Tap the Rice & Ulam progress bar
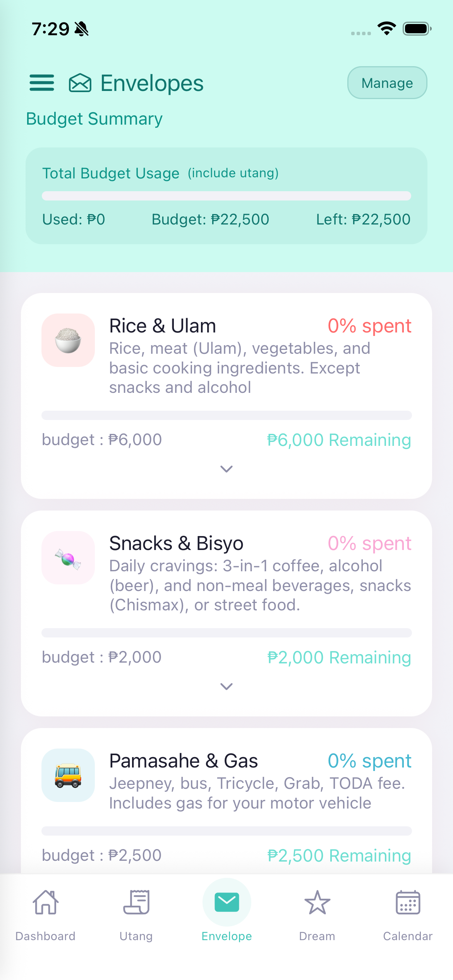 pyautogui.click(x=226, y=415)
